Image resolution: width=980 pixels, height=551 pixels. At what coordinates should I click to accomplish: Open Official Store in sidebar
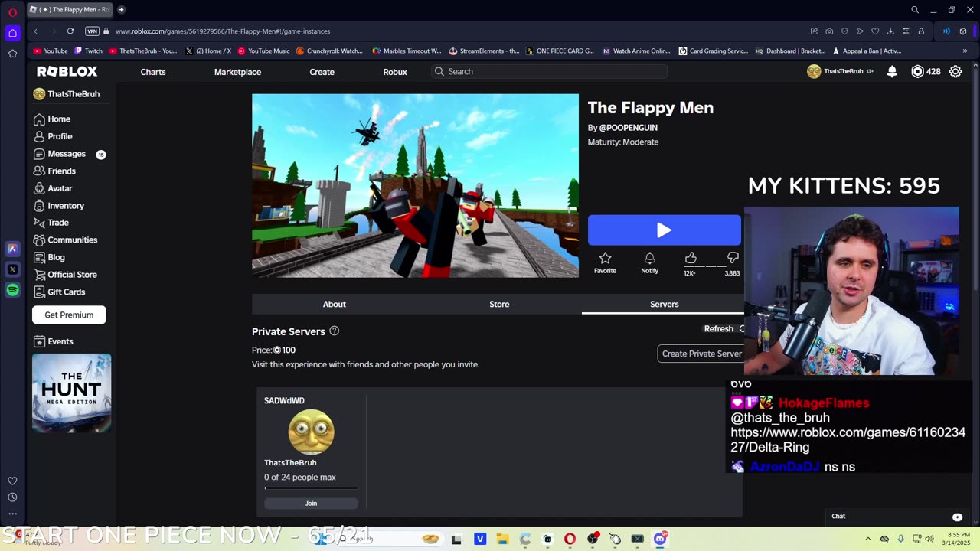[x=65, y=275]
